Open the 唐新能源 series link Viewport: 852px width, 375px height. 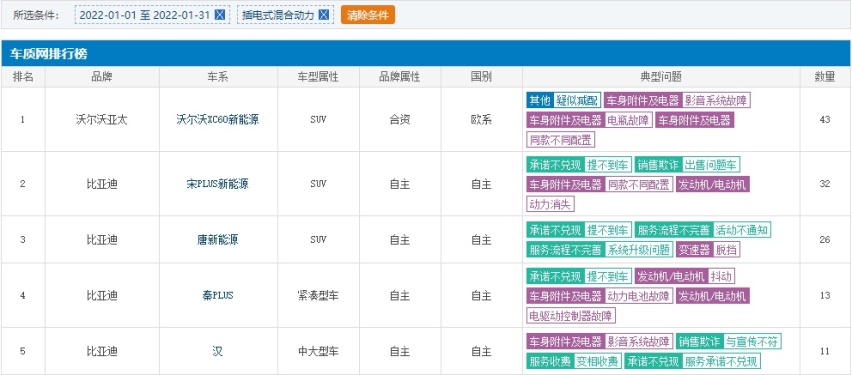(218, 240)
